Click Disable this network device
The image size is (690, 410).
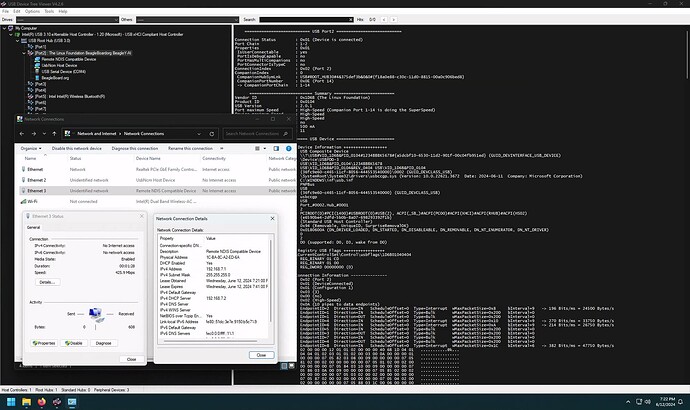tap(77, 149)
